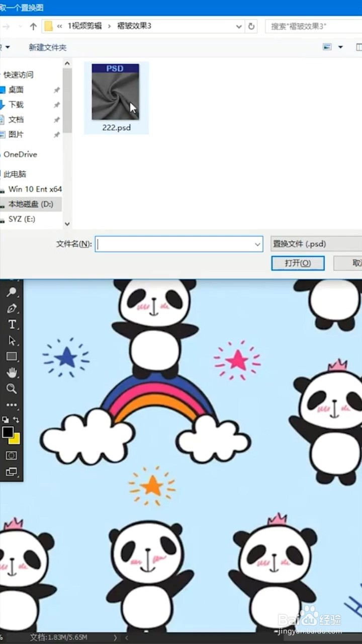Reset default foreground and background colors
Screen dimensions: 362x644
[6, 419]
